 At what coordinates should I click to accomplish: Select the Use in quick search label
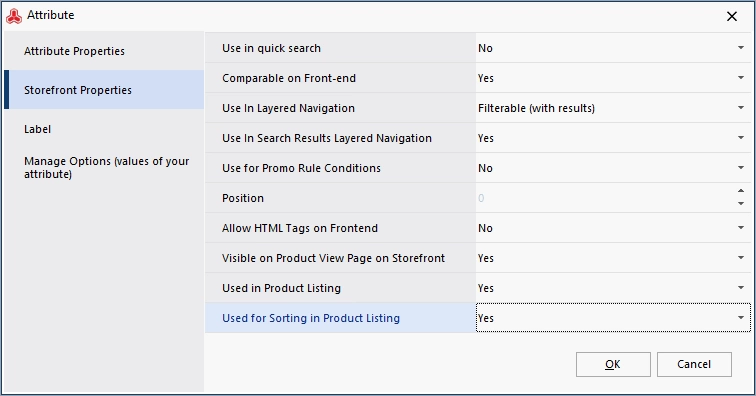(271, 48)
